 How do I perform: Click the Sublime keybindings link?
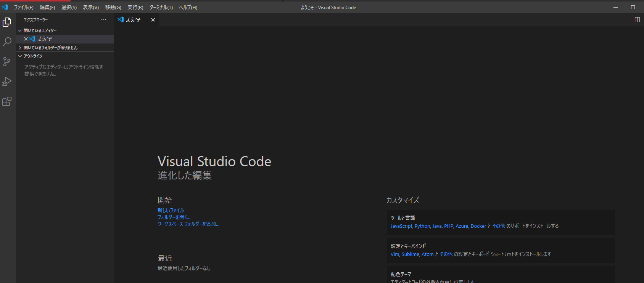411,254
